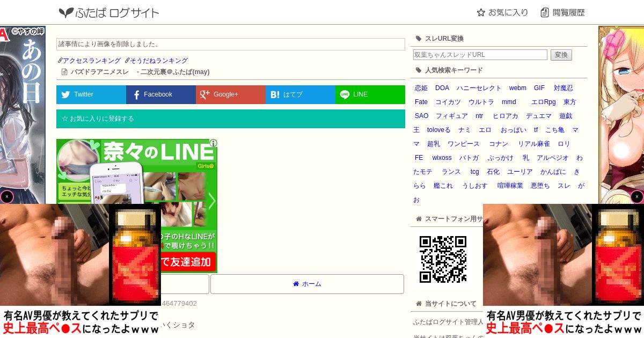Click the document icon beside 閲覧履歴

[x=545, y=12]
